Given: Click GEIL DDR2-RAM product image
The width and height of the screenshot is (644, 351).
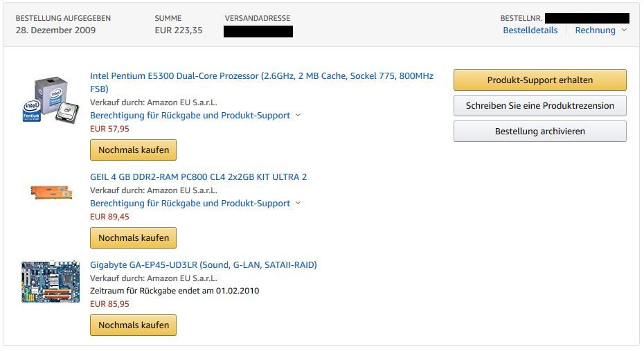Looking at the screenshot, I should [x=52, y=192].
